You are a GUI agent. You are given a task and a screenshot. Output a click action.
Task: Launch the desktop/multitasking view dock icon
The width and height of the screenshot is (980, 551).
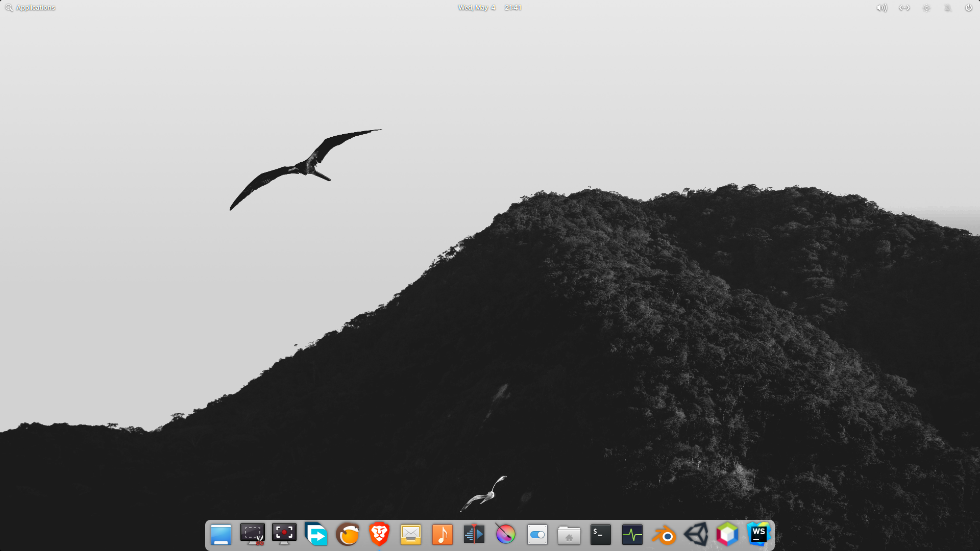click(221, 535)
